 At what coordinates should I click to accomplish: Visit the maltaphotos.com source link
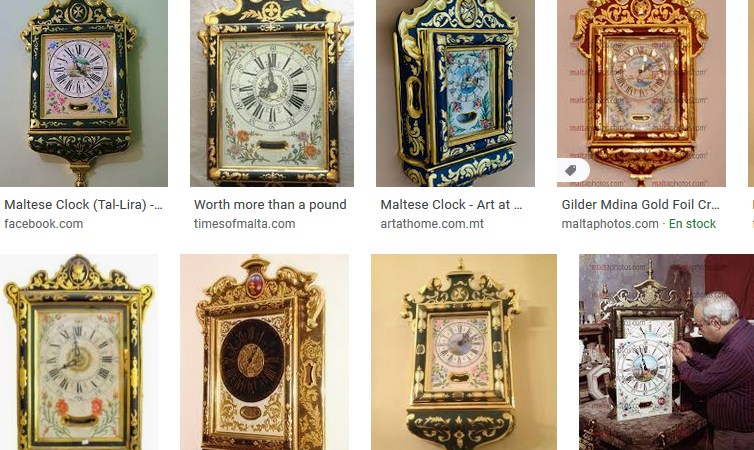610,224
